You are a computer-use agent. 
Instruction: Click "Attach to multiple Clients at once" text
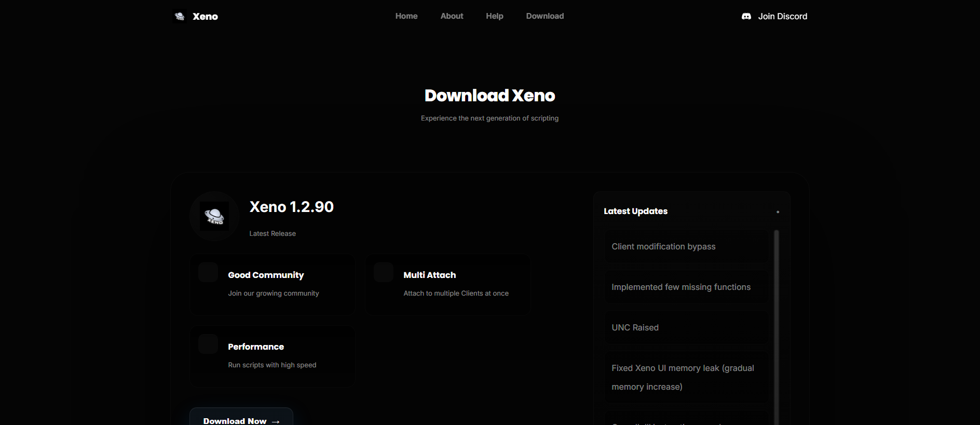point(456,294)
